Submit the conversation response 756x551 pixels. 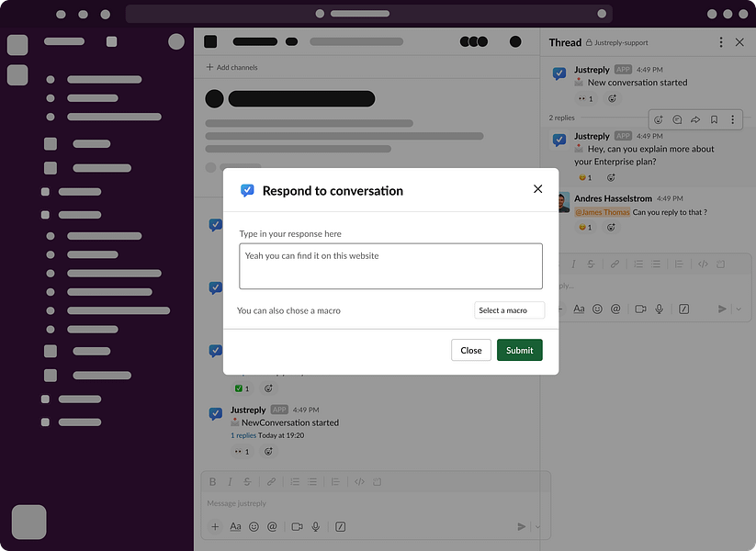click(519, 350)
